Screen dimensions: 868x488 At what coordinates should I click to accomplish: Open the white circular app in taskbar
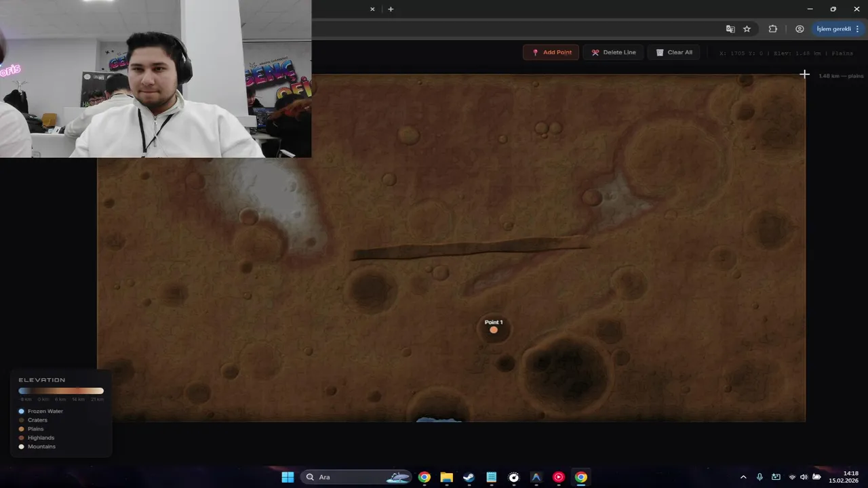pyautogui.click(x=514, y=477)
